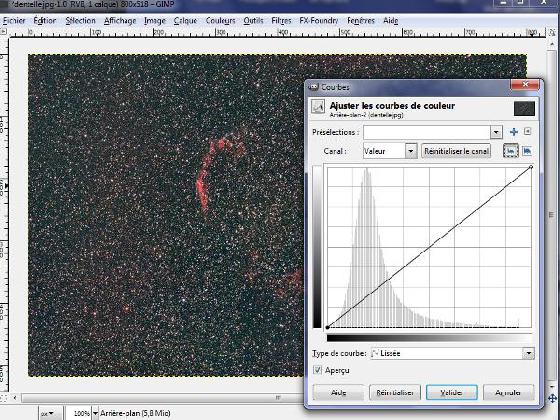Click the GIMP icon in Courbes title bar
Screen dimensions: 560x420
314,87
